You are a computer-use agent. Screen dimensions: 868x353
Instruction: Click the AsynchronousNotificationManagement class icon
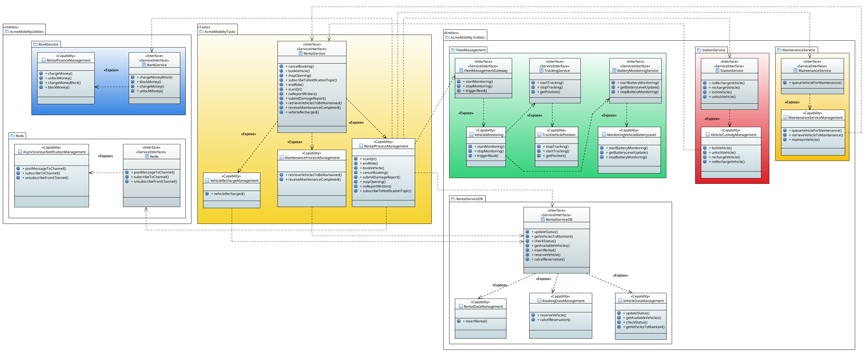coord(20,152)
